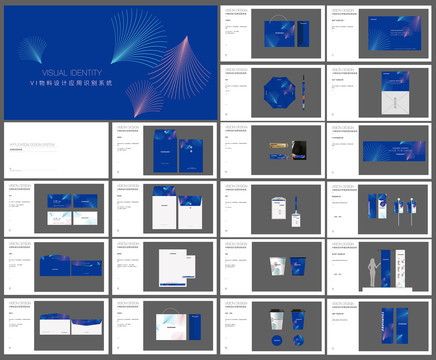Select the white shopping bag mockup slide

tap(164, 326)
